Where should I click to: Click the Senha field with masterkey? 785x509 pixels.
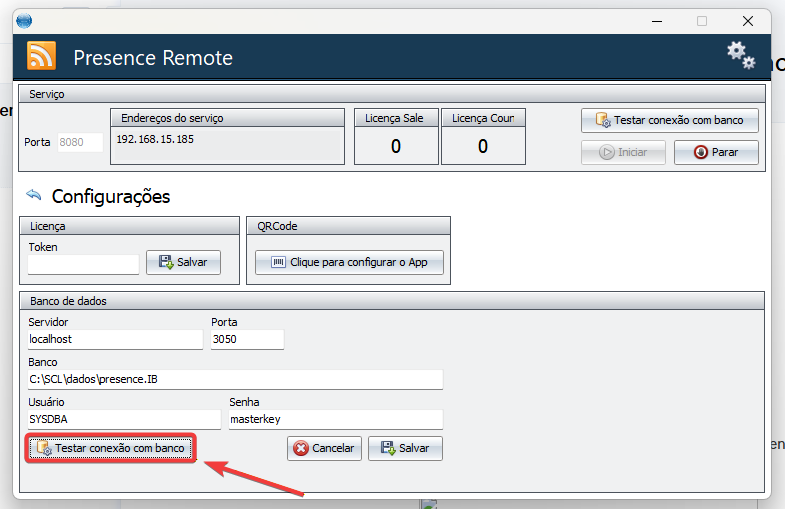334,420
